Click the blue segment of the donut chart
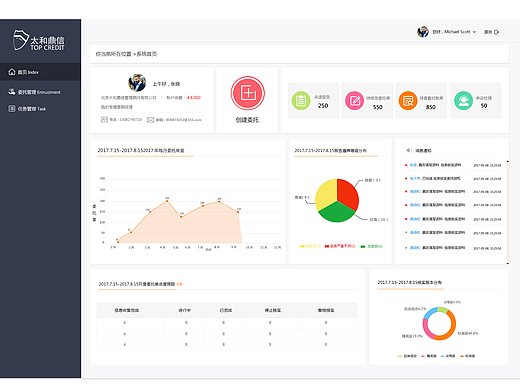Viewport: 520px width, 390px height. click(430, 313)
